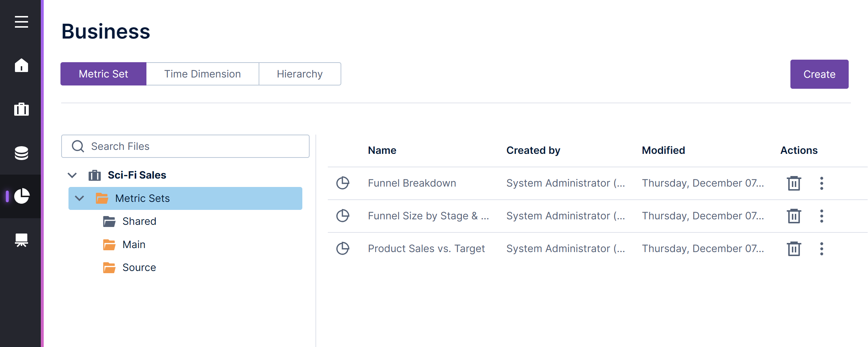Open the hamburger menu in the sidebar
This screenshot has height=347, width=868.
21,22
